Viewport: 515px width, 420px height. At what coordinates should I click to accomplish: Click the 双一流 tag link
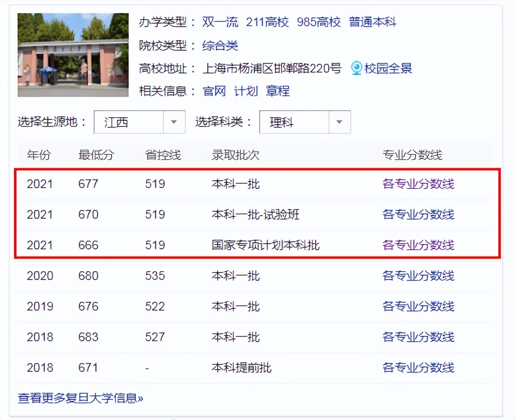pos(220,22)
